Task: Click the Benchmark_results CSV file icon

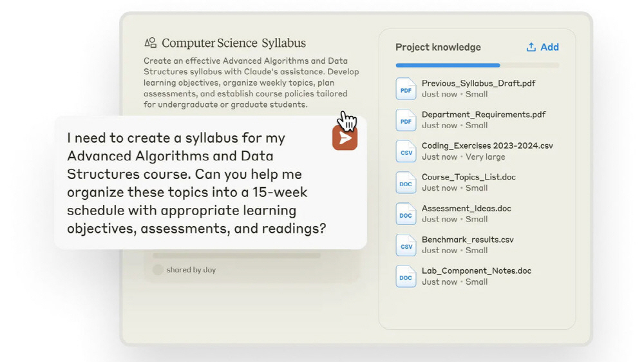Action: (406, 245)
